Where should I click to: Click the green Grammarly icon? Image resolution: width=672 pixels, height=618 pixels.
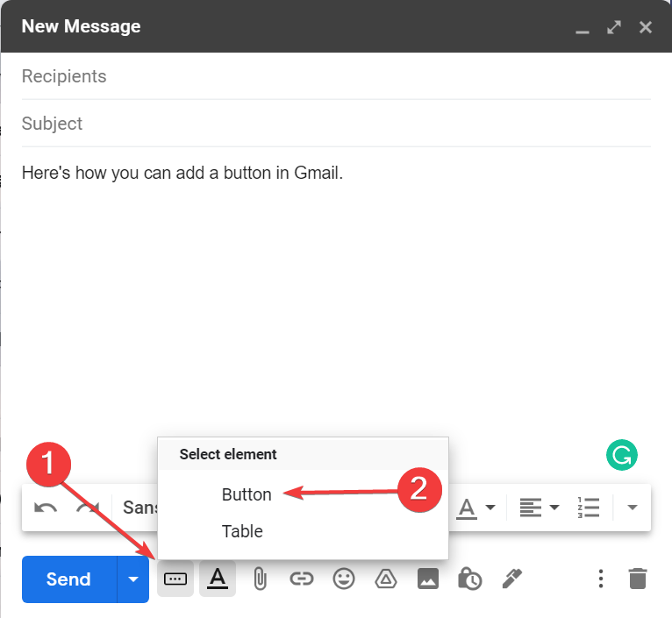tap(622, 455)
